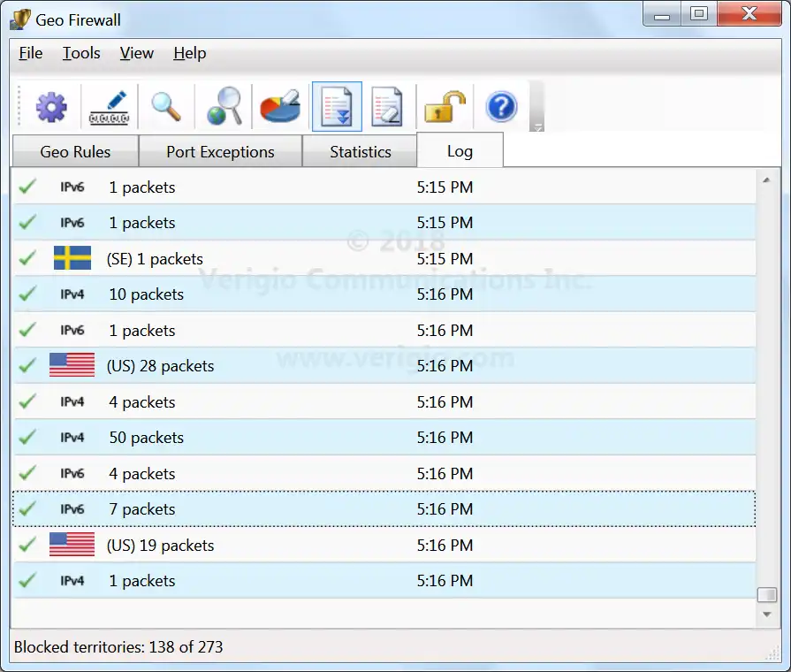
Task: Switch to the Geo Rules tab
Action: click(75, 151)
